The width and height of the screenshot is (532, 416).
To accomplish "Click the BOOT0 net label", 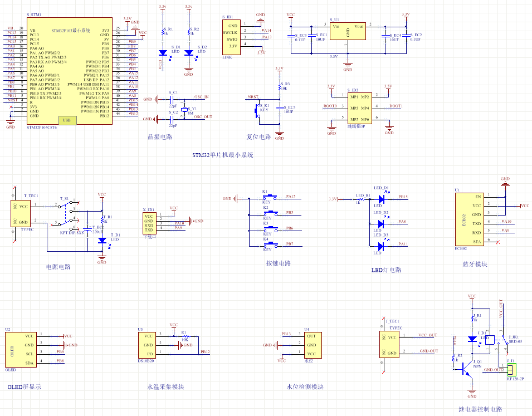I will (330, 106).
